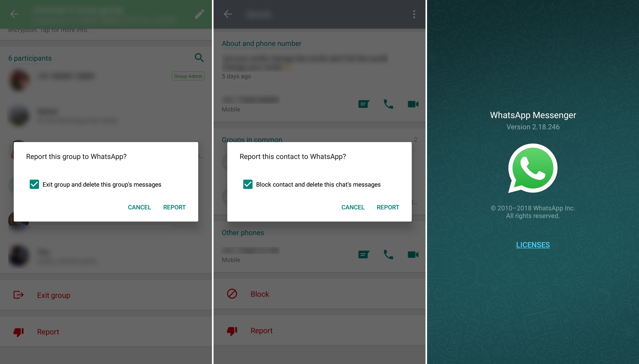Image resolution: width=639 pixels, height=364 pixels.
Task: Click Licenses link in WhatsApp about screen
Action: (x=533, y=244)
